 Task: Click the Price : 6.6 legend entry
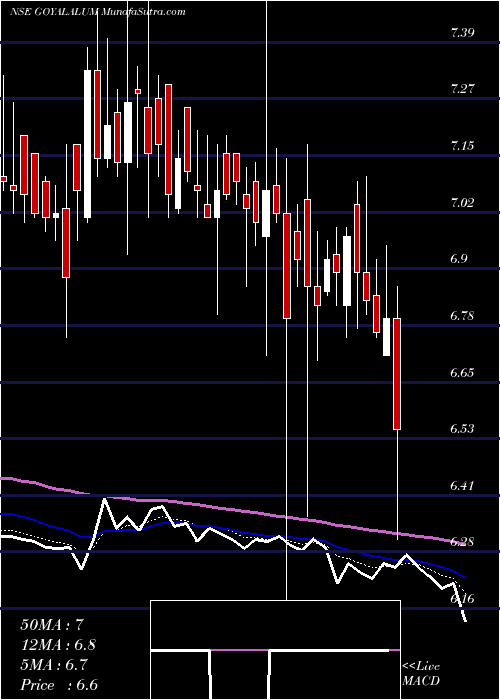[59, 685]
